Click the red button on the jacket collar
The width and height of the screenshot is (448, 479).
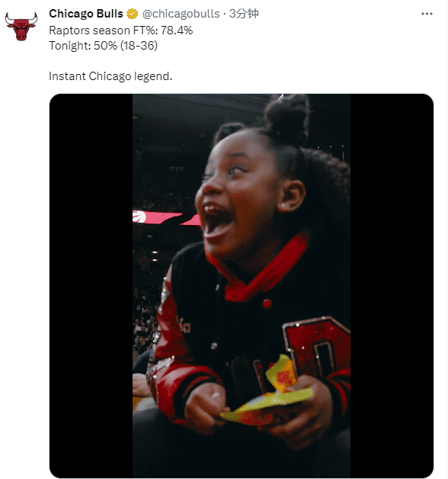(267, 304)
